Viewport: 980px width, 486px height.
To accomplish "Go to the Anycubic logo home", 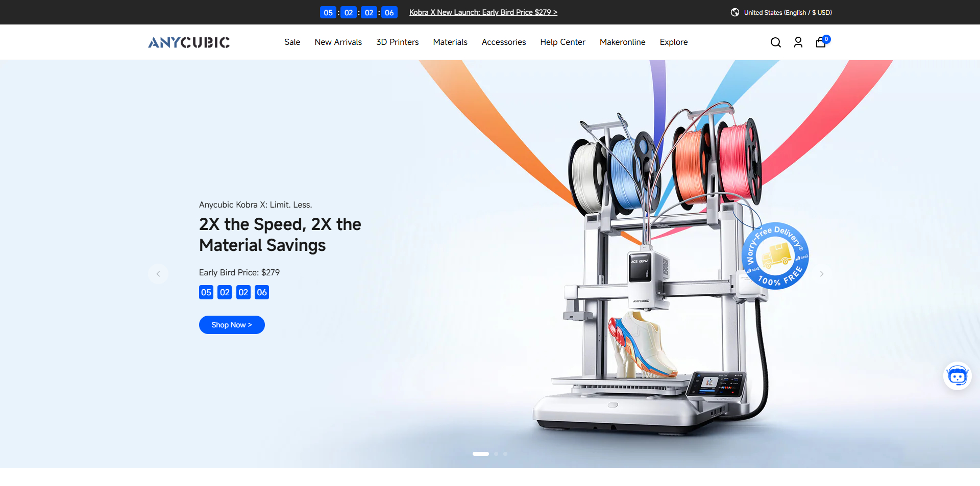I will pyautogui.click(x=189, y=42).
